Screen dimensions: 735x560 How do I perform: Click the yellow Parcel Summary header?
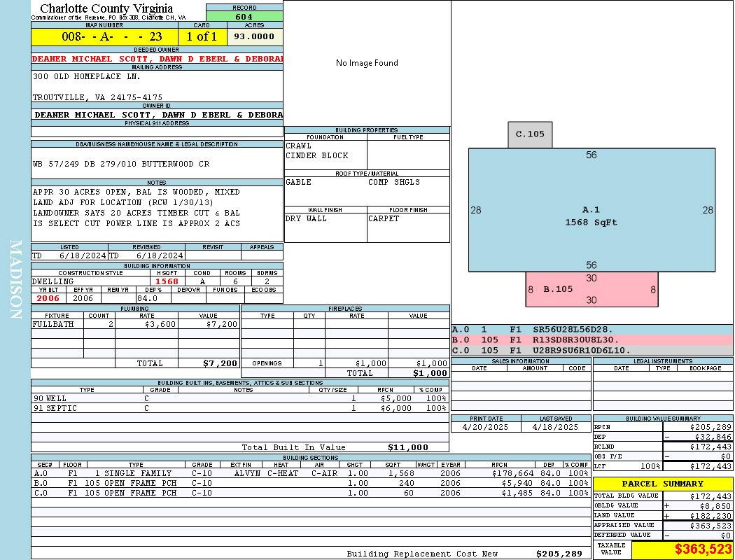pyautogui.click(x=663, y=484)
